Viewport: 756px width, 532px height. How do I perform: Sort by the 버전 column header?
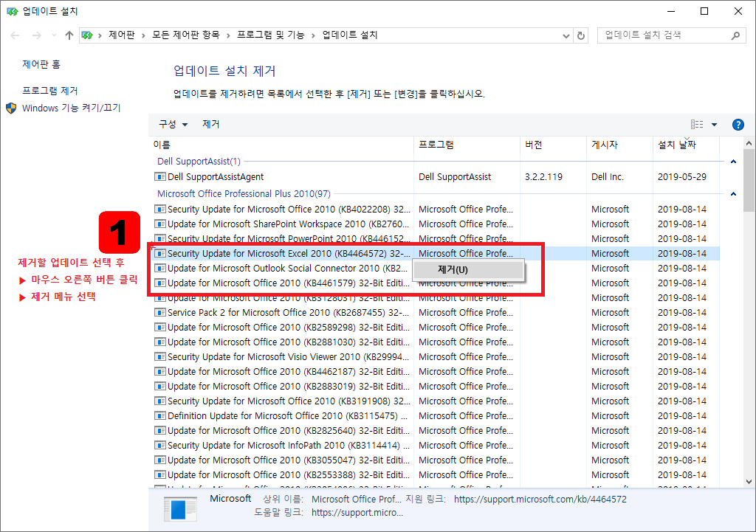[x=553, y=145]
